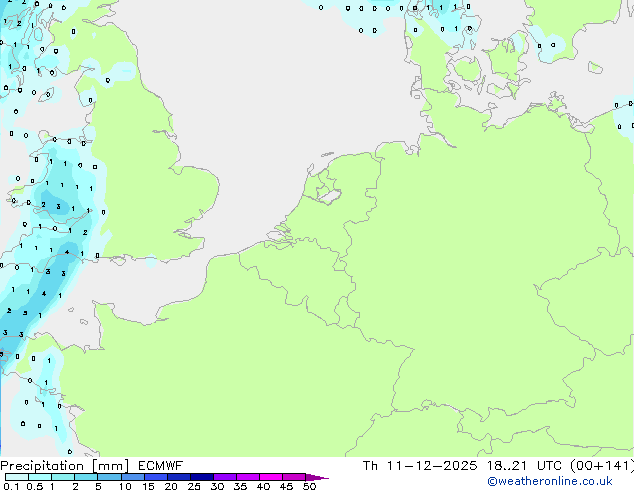Select the "Precipitation [mm]" title text

click(65, 466)
